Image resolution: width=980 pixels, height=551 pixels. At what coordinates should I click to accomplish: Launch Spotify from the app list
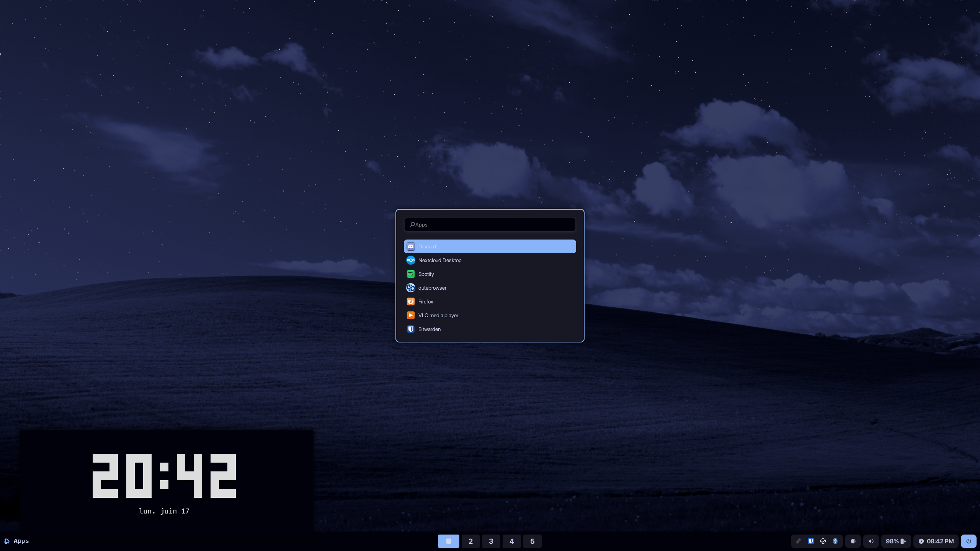tap(490, 274)
